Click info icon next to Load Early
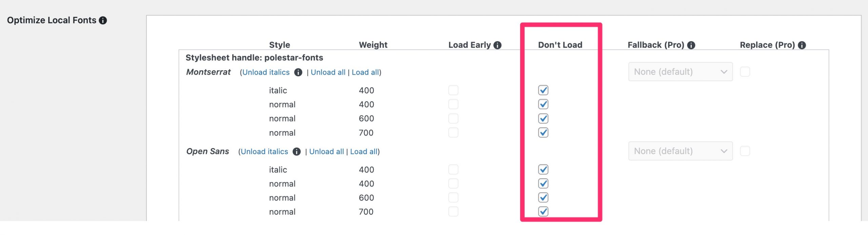 coord(497,45)
